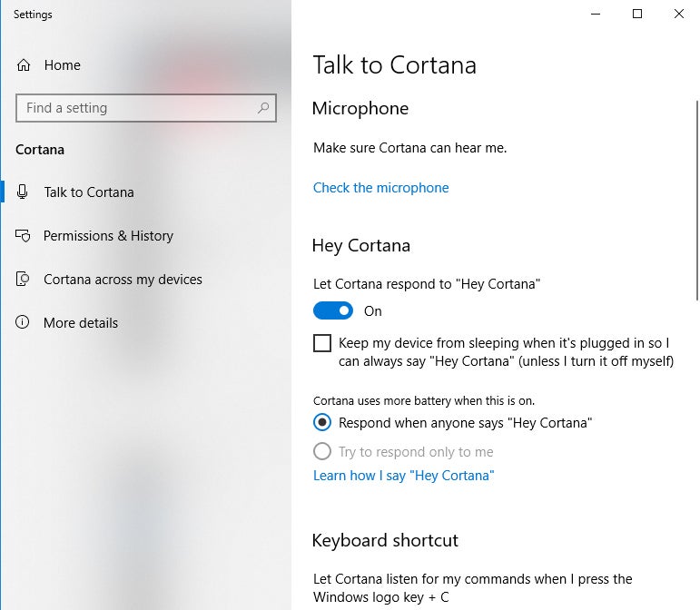Click the vertical scrollbar on right edge

tap(696, 201)
